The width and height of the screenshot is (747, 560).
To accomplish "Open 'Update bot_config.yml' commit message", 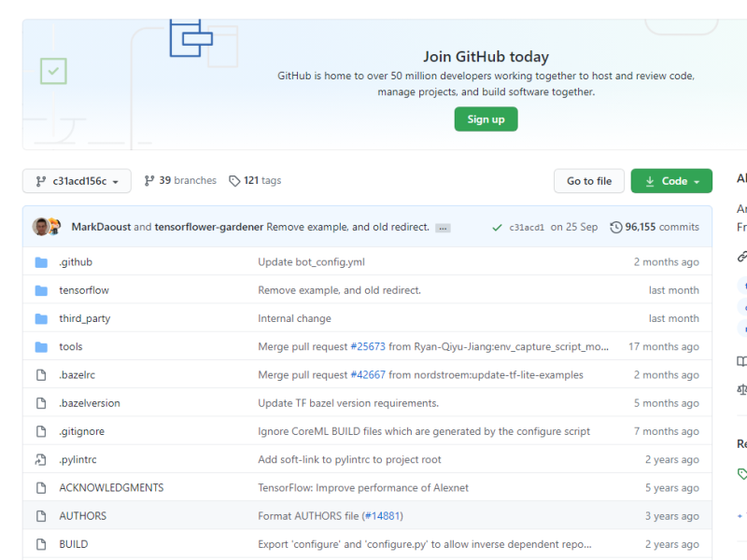I will pyautogui.click(x=311, y=262).
